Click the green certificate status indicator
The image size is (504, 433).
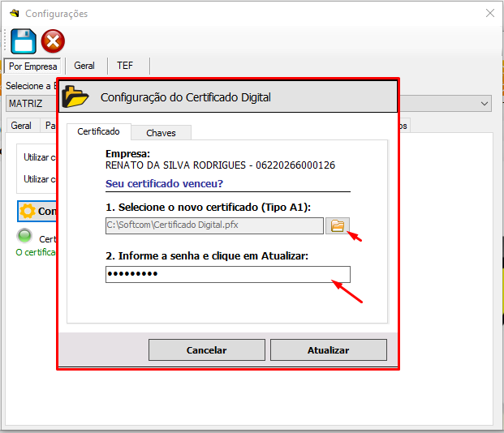click(x=25, y=237)
